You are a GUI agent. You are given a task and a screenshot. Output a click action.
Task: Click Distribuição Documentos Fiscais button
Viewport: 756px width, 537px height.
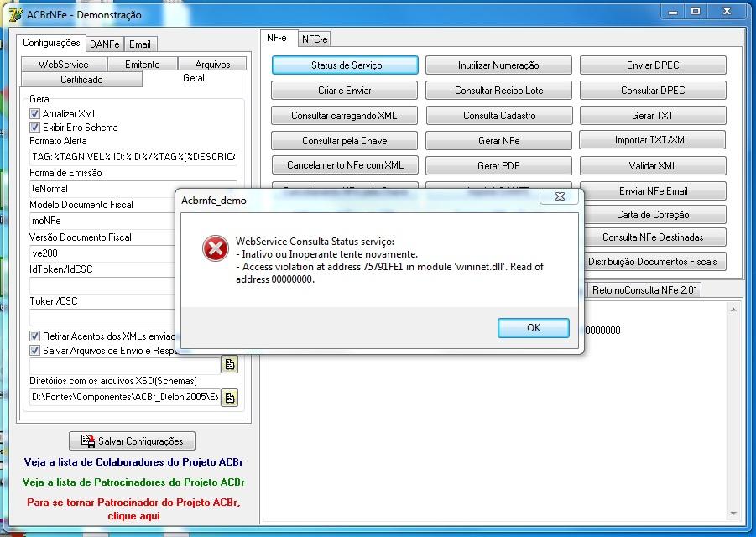654,262
